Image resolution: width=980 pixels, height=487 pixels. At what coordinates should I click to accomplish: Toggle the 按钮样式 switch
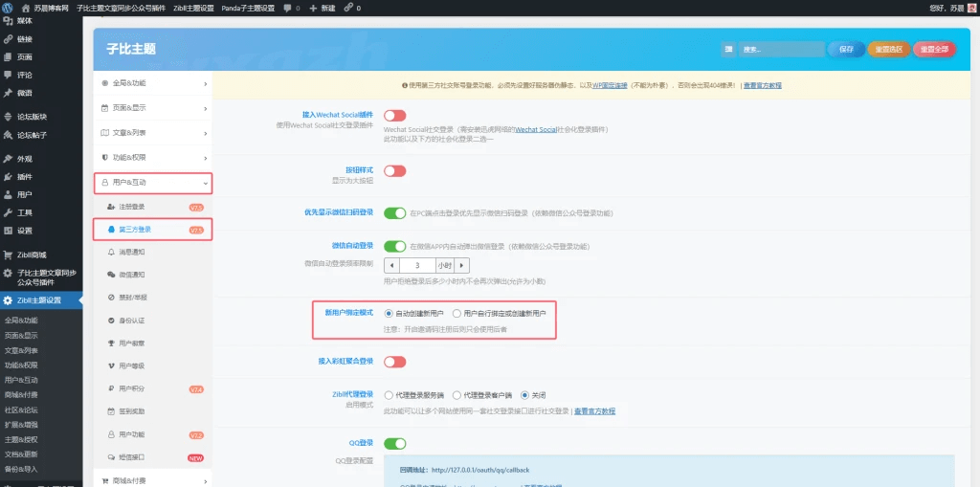coord(395,170)
